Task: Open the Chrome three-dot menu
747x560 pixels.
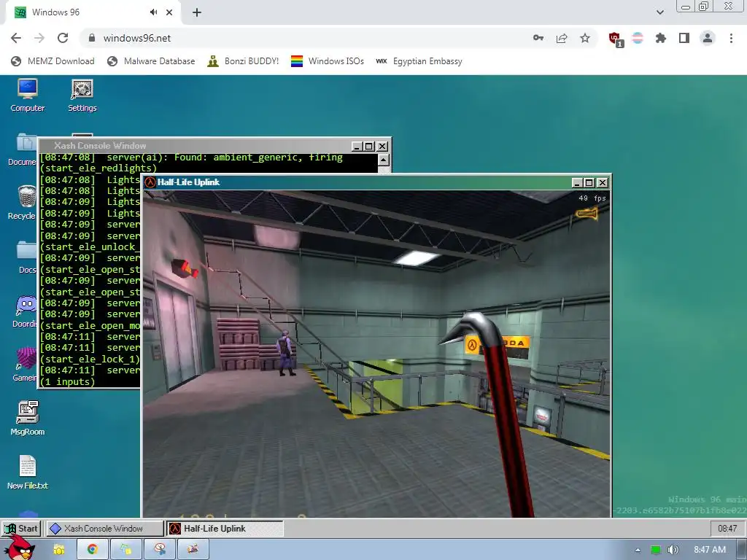Action: point(731,38)
